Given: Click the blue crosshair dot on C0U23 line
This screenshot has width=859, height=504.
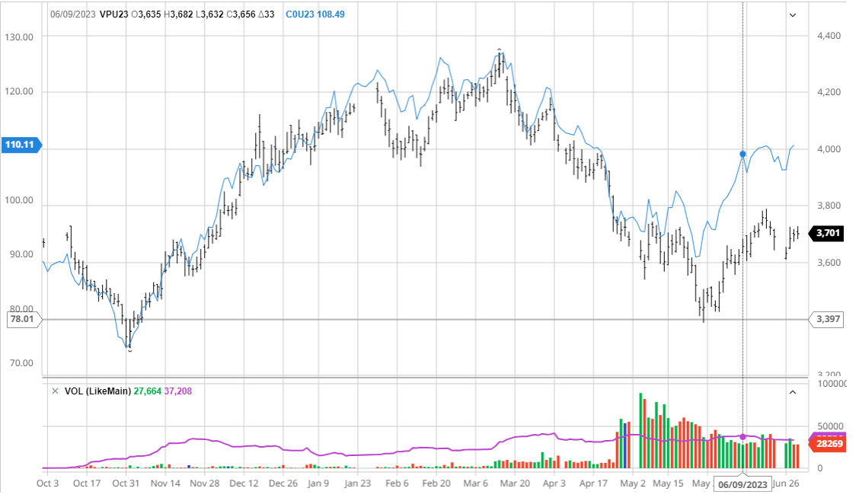Looking at the screenshot, I should coord(743,155).
